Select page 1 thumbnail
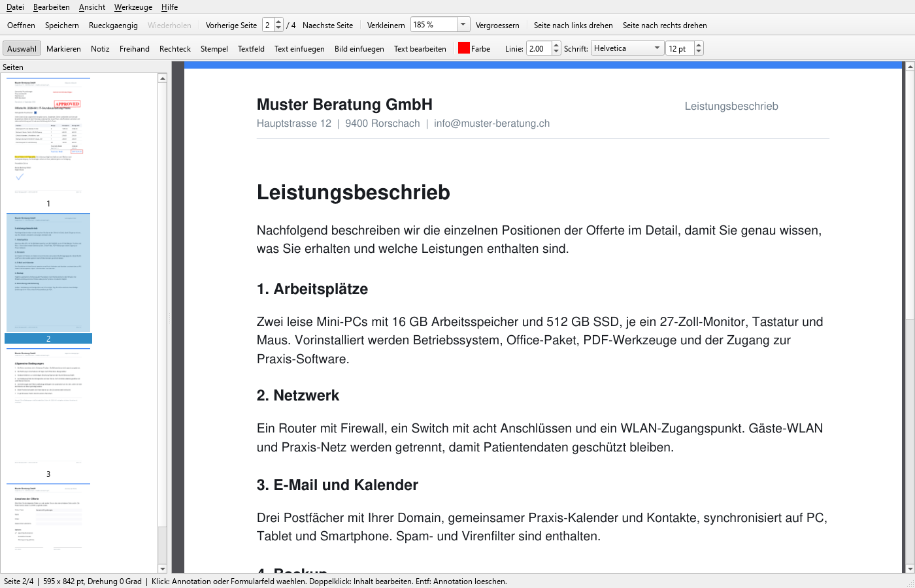915x588 pixels. click(x=48, y=137)
